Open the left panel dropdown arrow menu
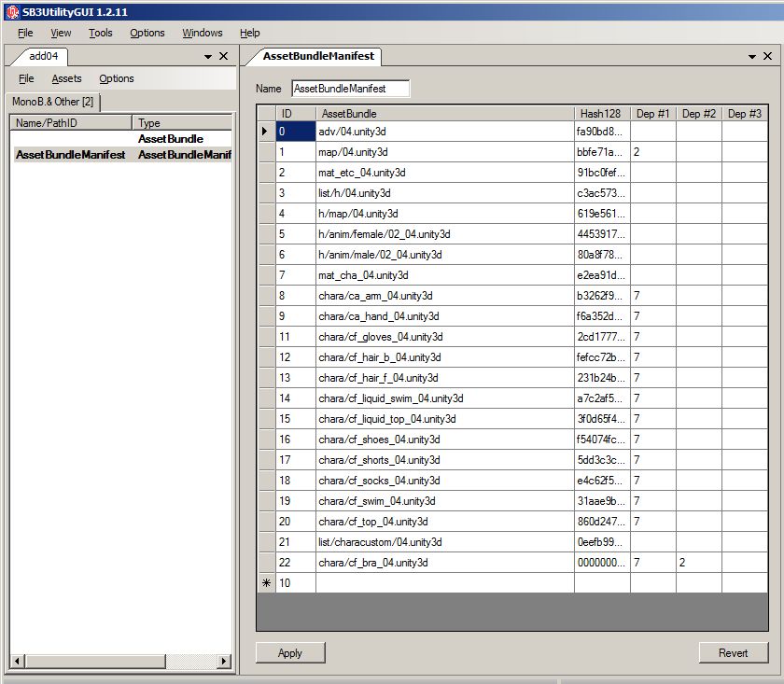The height and width of the screenshot is (684, 784). click(208, 56)
